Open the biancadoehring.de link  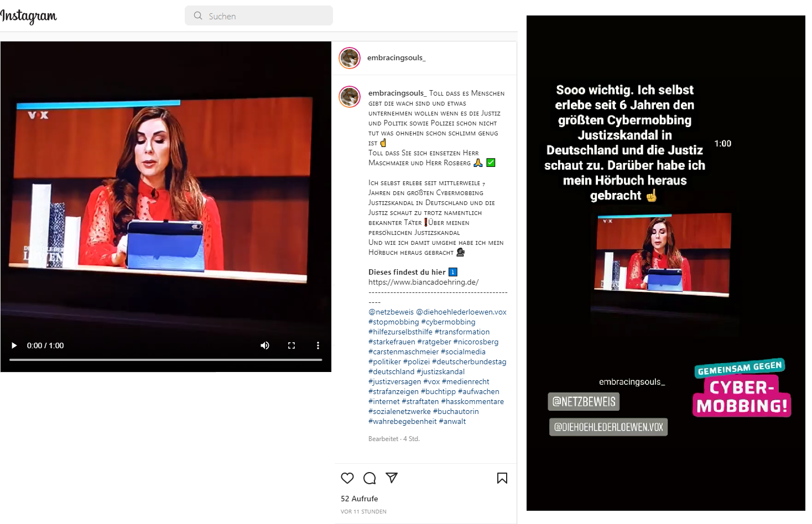pos(424,282)
